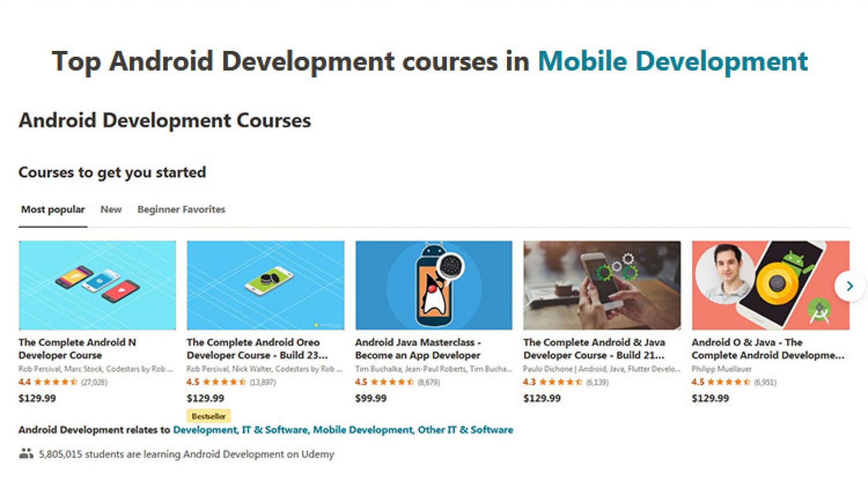
Task: Click the Android Development Courses heading
Action: (x=165, y=120)
